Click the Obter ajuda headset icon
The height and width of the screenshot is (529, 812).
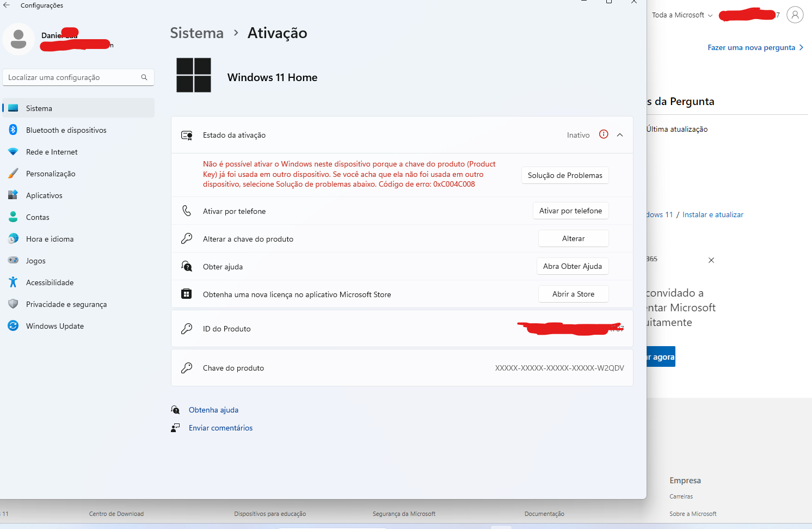[x=187, y=266]
